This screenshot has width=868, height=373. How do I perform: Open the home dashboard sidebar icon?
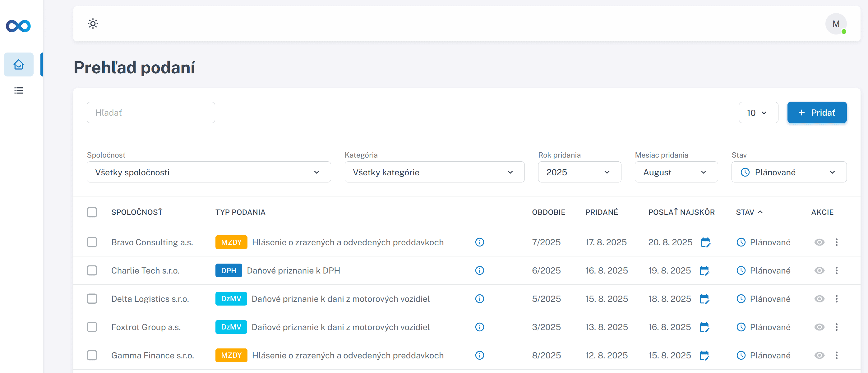(19, 64)
